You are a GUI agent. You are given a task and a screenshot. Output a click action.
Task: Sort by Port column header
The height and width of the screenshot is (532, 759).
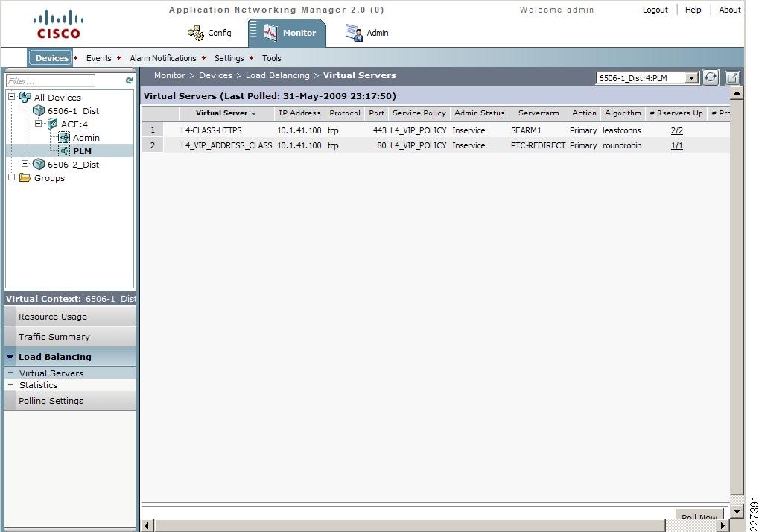(376, 113)
